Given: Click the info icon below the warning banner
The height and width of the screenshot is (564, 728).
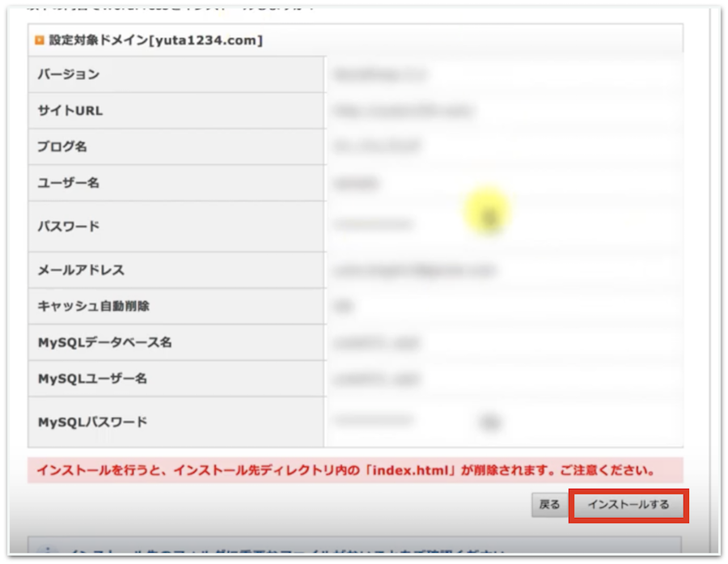Looking at the screenshot, I should click(x=46, y=553).
